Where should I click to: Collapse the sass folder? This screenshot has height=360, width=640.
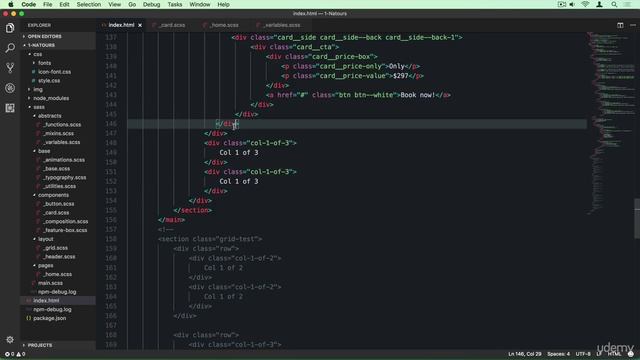pyautogui.click(x=58, y=107)
